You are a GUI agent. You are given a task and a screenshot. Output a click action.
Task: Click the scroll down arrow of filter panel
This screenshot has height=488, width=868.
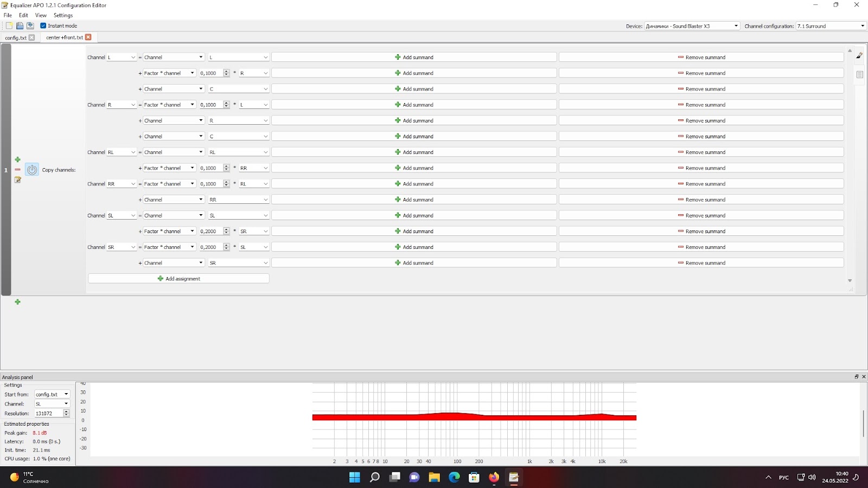click(x=850, y=280)
